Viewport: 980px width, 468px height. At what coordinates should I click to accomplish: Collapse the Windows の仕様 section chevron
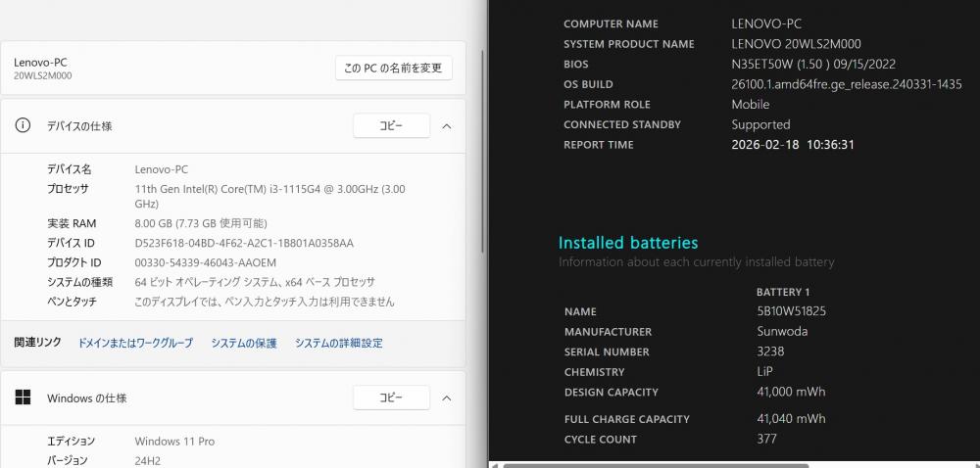tap(446, 398)
